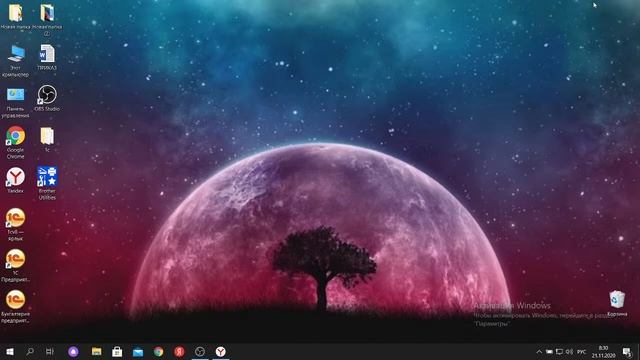Open the Новая папка folder on desktop

coord(16,17)
